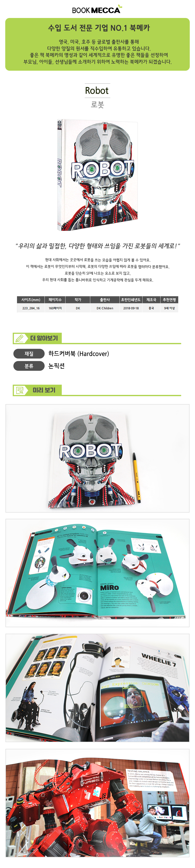Click the magnifier icon beside 미리 보기
The height and width of the screenshot is (868, 195).
coord(20,390)
